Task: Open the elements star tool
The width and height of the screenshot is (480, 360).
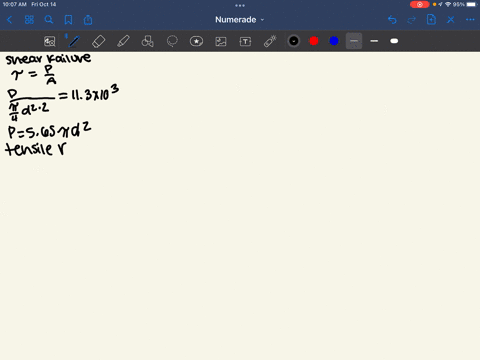Action: point(196,41)
